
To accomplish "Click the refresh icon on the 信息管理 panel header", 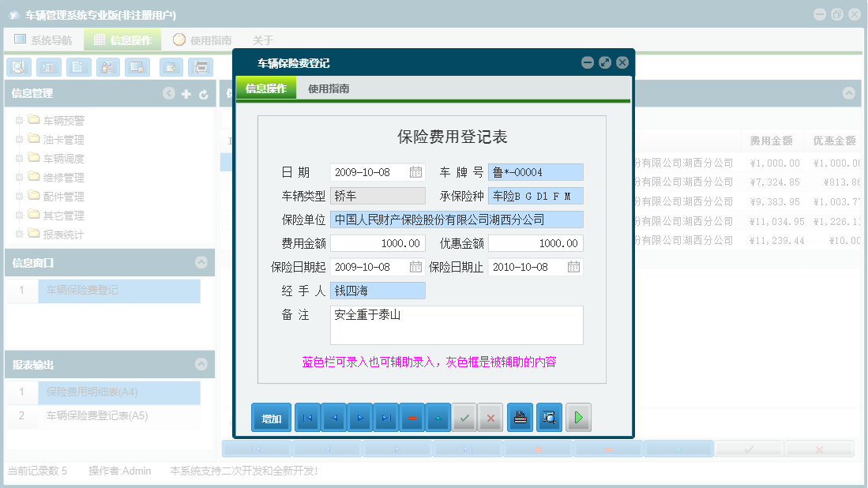I will point(202,93).
